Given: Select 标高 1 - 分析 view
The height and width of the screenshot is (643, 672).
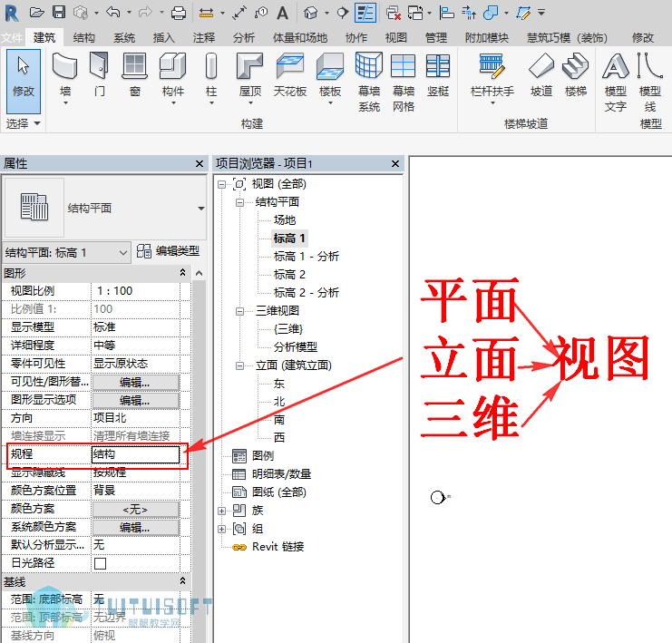Looking at the screenshot, I should point(306,257).
